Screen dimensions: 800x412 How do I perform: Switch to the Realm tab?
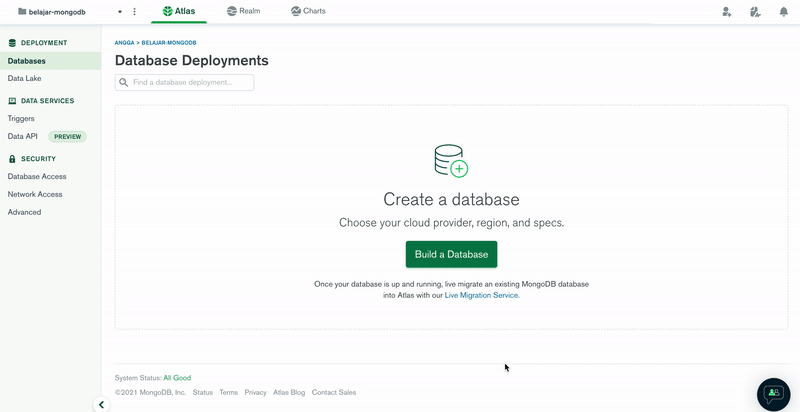pos(243,11)
